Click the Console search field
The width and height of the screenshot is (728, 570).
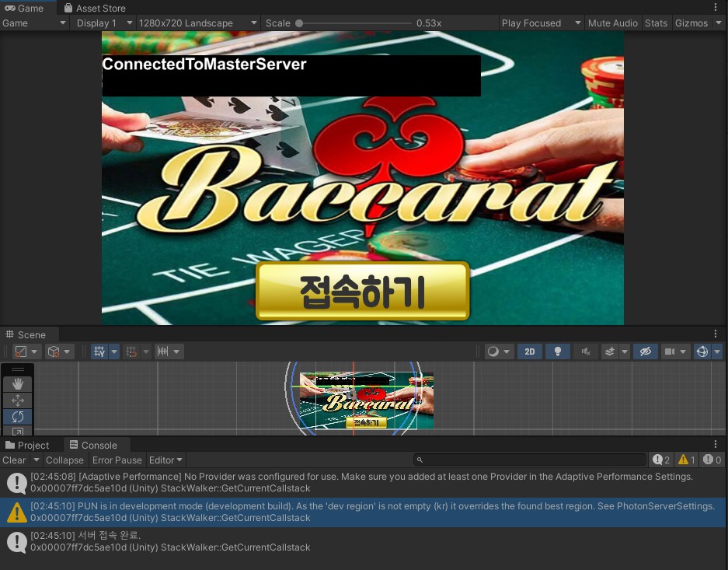click(x=530, y=460)
